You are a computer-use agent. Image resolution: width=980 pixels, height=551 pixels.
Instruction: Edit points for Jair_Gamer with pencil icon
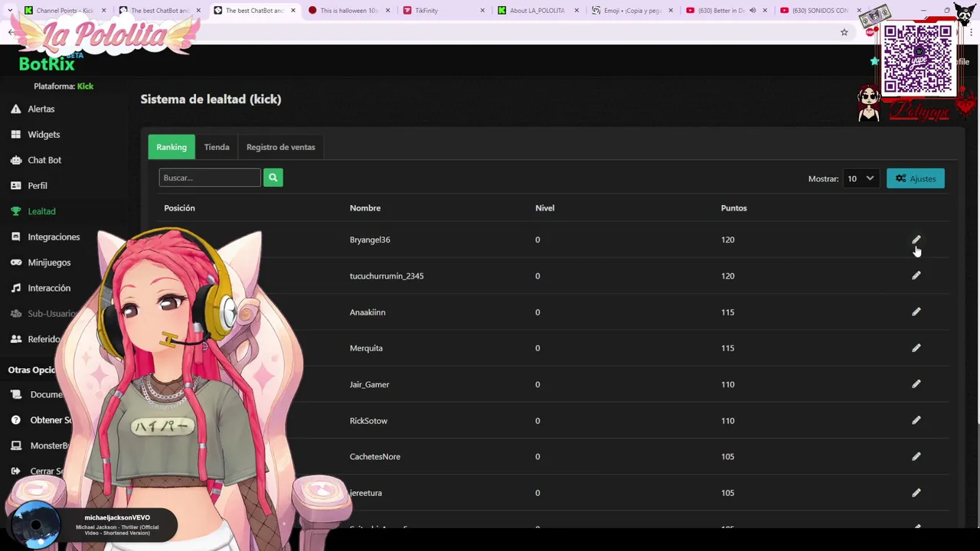tap(916, 384)
